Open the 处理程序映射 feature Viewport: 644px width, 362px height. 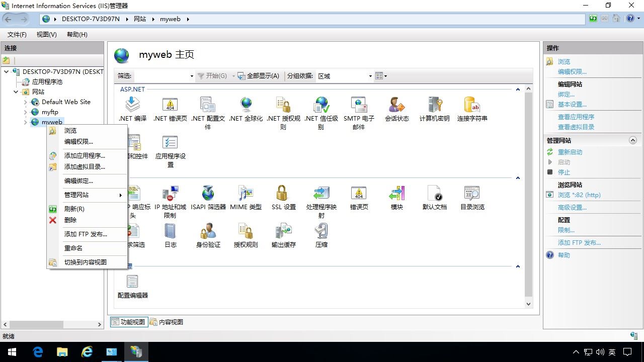pos(321,202)
